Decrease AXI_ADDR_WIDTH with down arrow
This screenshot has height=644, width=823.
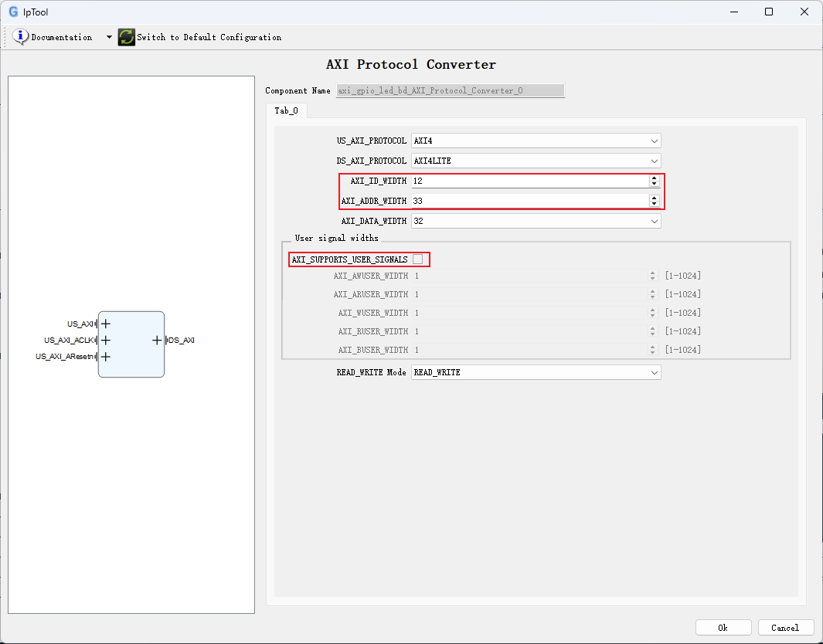[654, 204]
